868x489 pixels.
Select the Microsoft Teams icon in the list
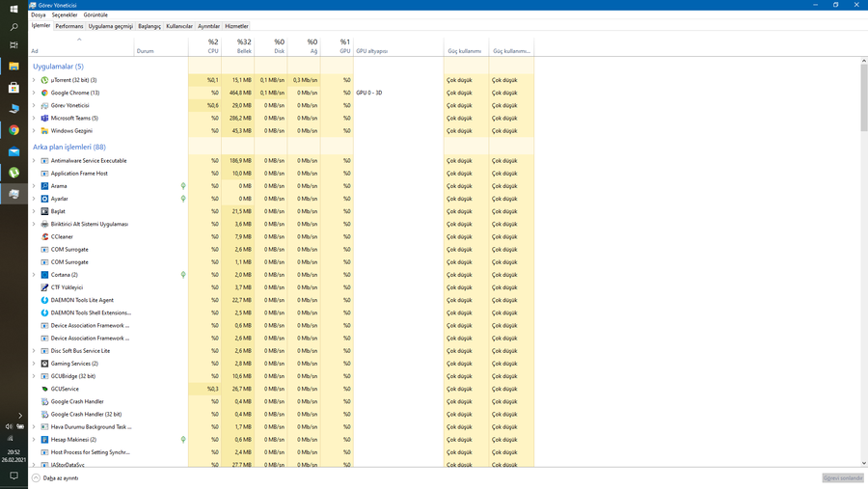click(x=44, y=118)
